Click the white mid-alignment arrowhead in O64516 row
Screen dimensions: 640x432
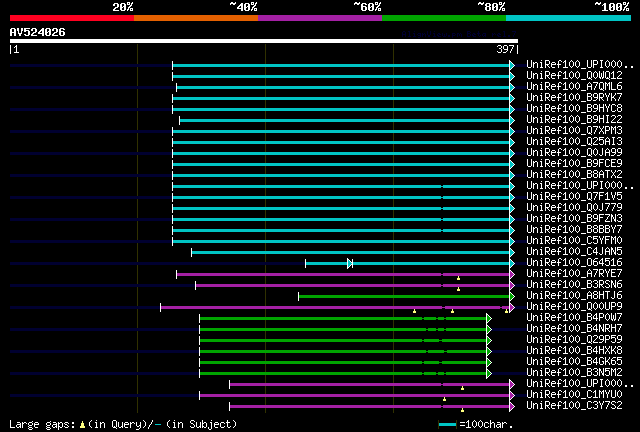pos(350,264)
